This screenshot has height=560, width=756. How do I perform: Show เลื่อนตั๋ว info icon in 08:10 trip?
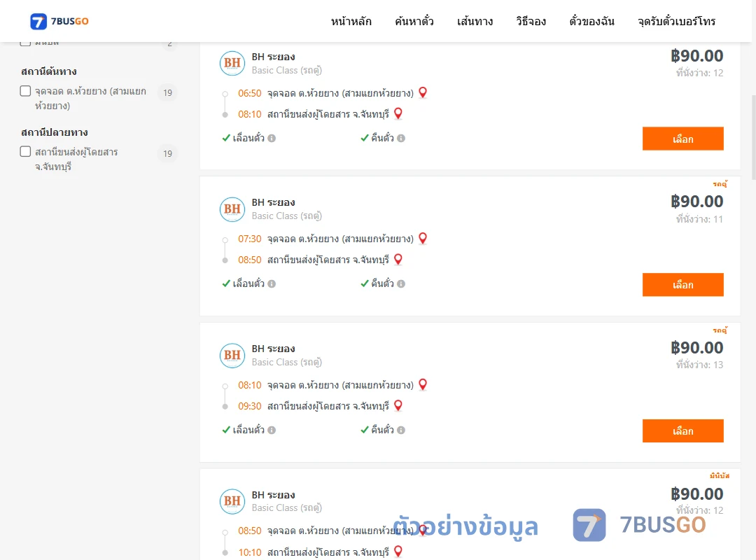click(x=272, y=430)
